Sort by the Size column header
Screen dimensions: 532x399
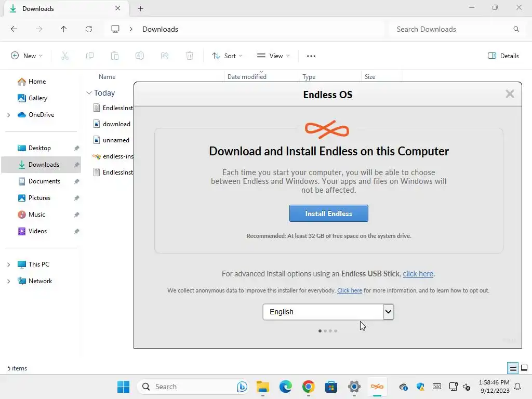pos(370,77)
